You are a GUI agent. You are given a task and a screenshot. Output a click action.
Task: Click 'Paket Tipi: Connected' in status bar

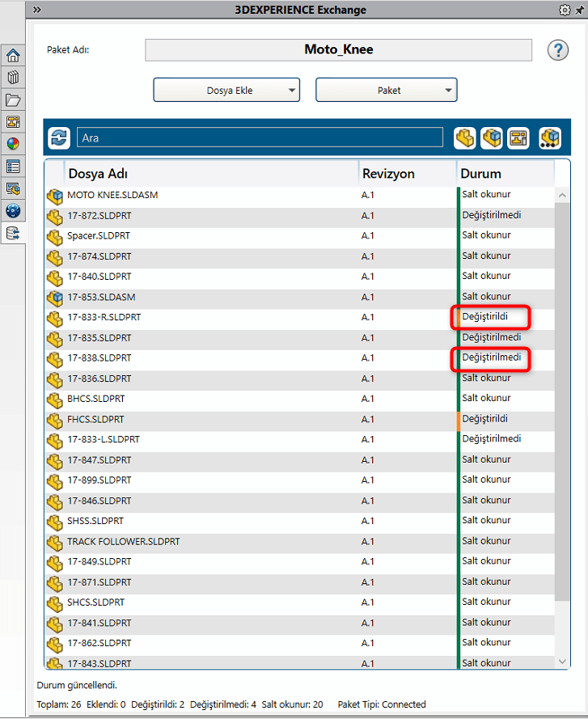pyautogui.click(x=382, y=704)
